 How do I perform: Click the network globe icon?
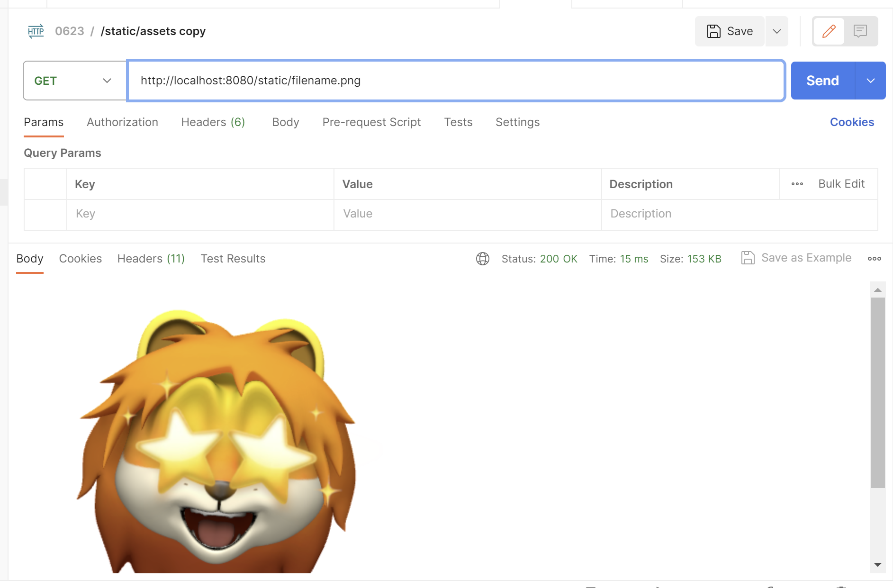pyautogui.click(x=483, y=259)
